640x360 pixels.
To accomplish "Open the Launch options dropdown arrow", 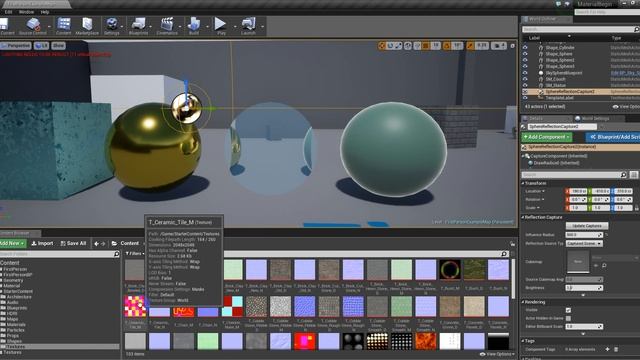I will pyautogui.click(x=262, y=27).
